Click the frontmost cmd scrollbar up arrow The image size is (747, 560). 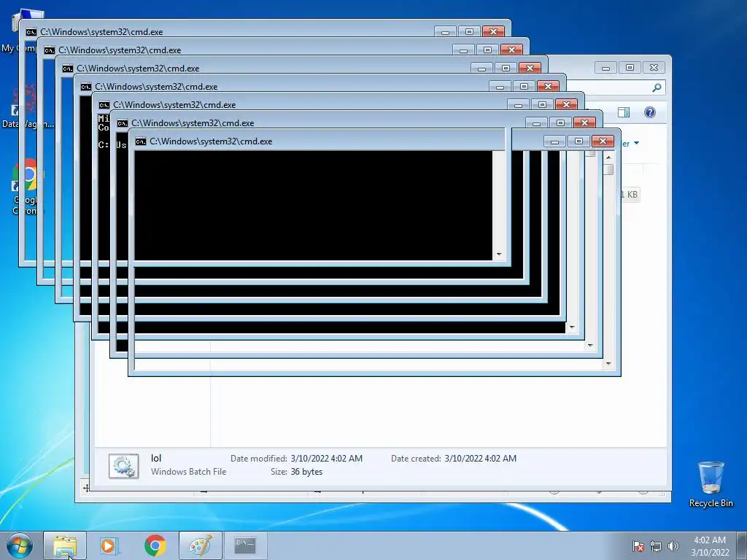tap(608, 157)
